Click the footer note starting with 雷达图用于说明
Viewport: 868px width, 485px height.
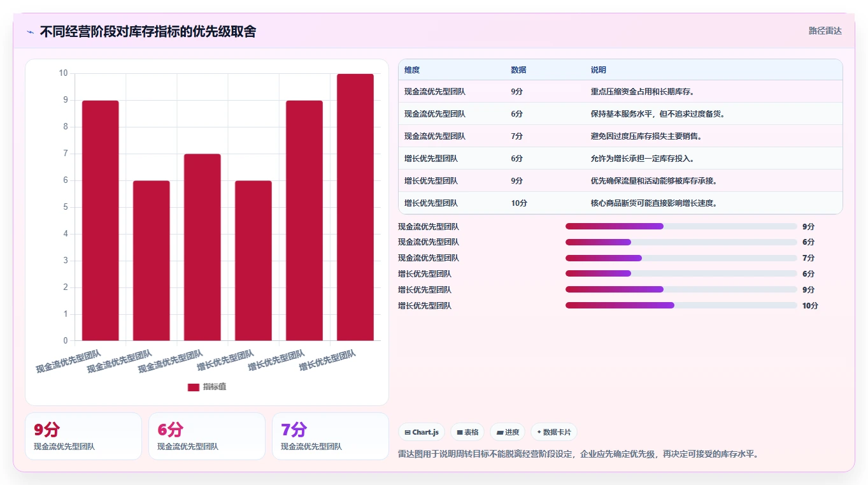pos(578,454)
